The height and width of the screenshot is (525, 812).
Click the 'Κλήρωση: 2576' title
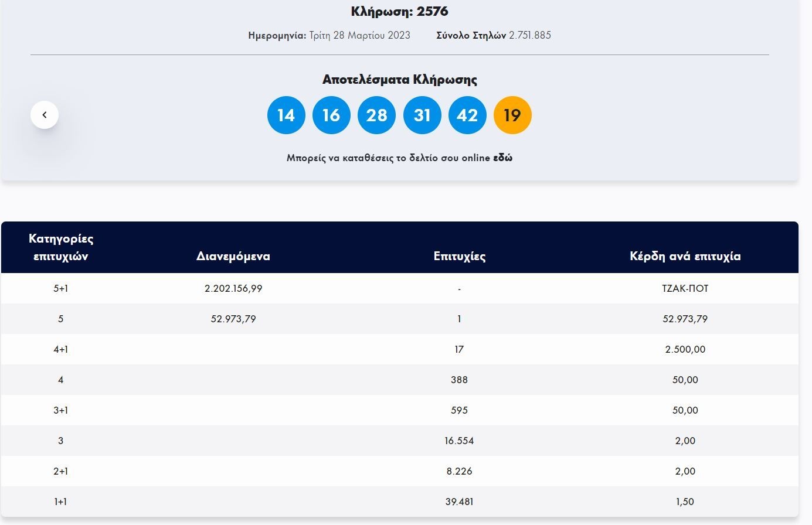click(399, 11)
